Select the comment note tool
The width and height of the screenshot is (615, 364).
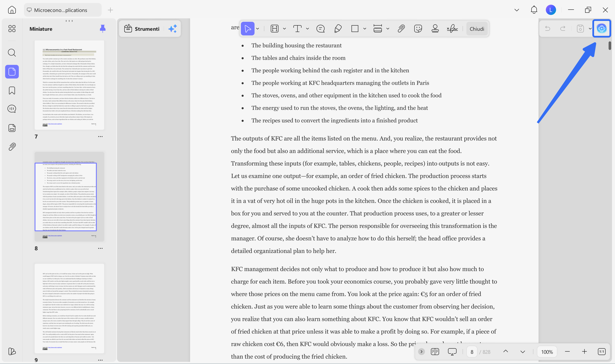[x=321, y=29]
